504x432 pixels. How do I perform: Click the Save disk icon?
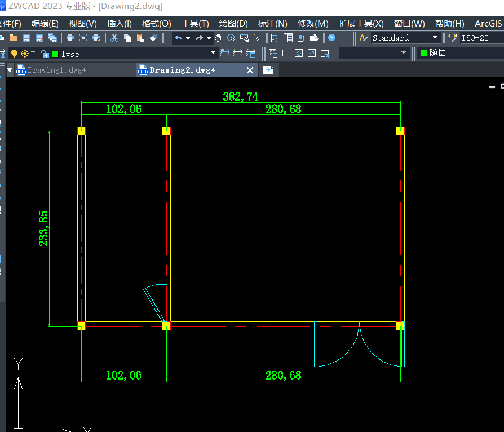26,38
